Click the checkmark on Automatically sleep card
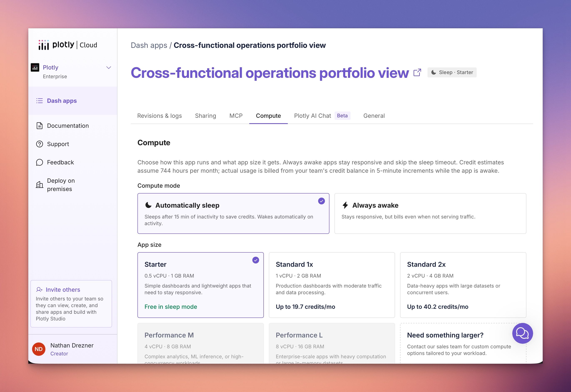The width and height of the screenshot is (571, 392). (x=321, y=201)
